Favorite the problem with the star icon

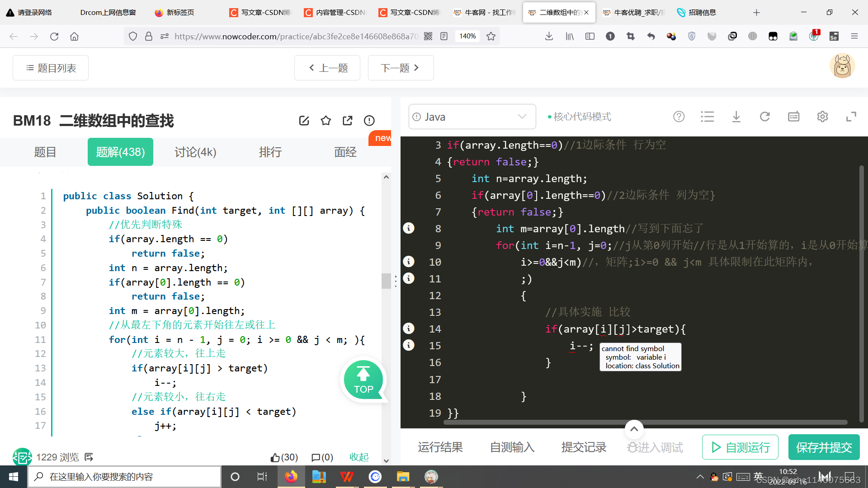pos(325,121)
